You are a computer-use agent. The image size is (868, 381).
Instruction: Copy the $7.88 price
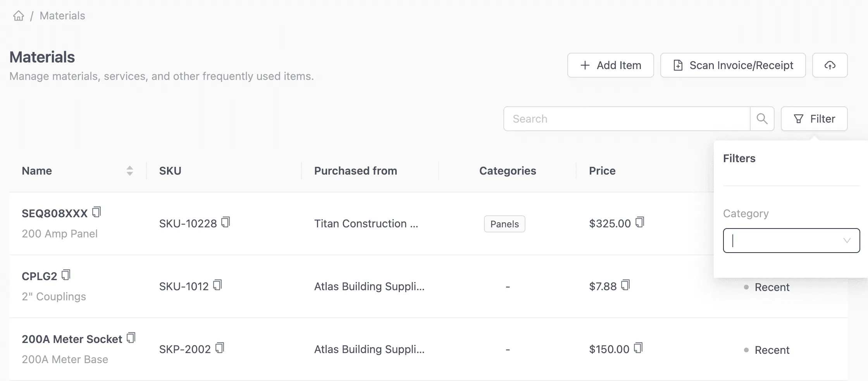[x=625, y=285]
